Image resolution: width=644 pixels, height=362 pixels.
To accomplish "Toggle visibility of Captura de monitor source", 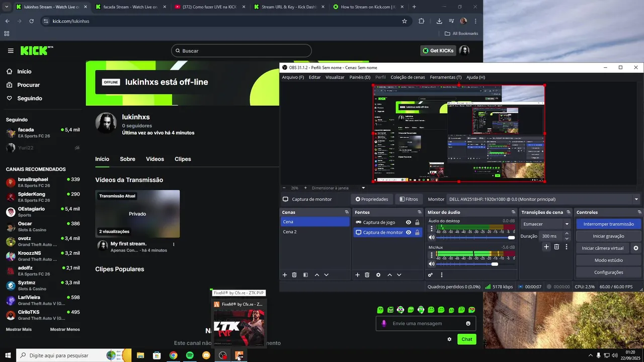I will (409, 232).
